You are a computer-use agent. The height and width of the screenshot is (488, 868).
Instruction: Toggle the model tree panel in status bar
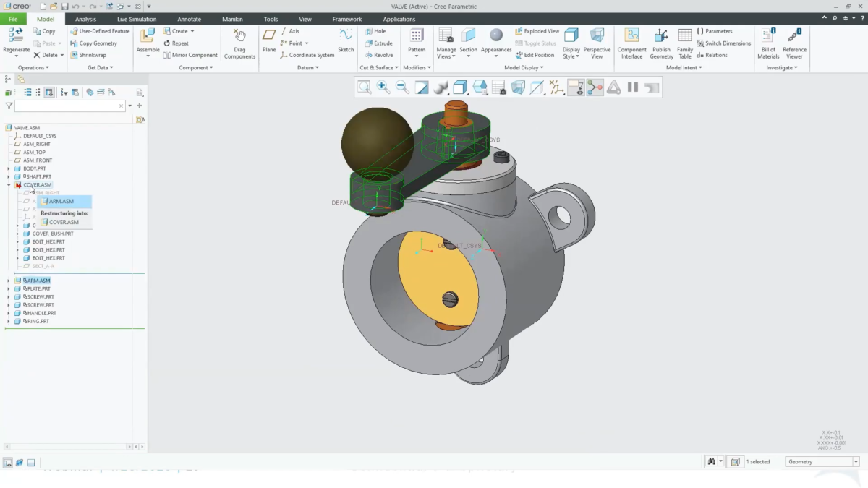click(8, 463)
